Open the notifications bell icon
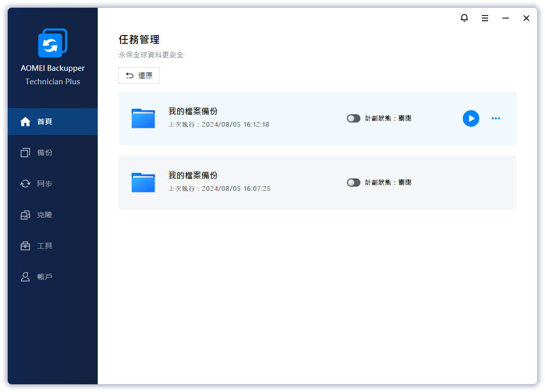This screenshot has height=392, width=545. [x=464, y=18]
